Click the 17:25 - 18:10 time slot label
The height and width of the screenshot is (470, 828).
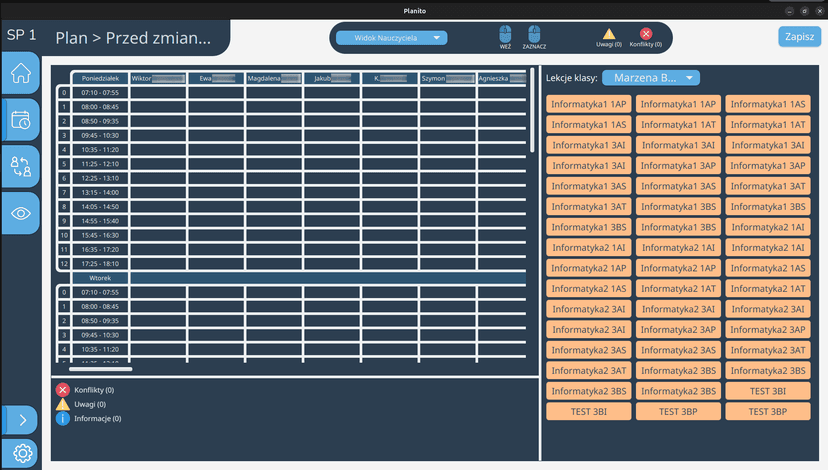(x=100, y=264)
